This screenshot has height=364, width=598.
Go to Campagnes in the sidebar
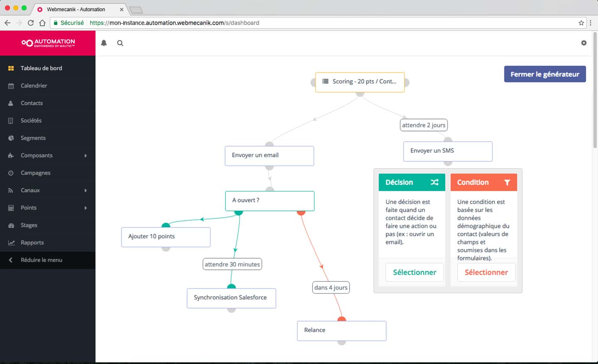click(x=35, y=173)
